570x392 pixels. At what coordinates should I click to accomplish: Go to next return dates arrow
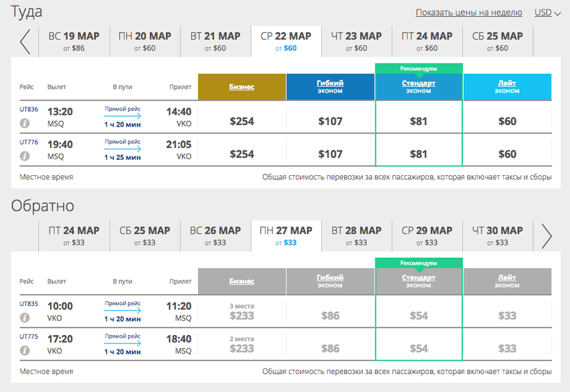click(546, 236)
